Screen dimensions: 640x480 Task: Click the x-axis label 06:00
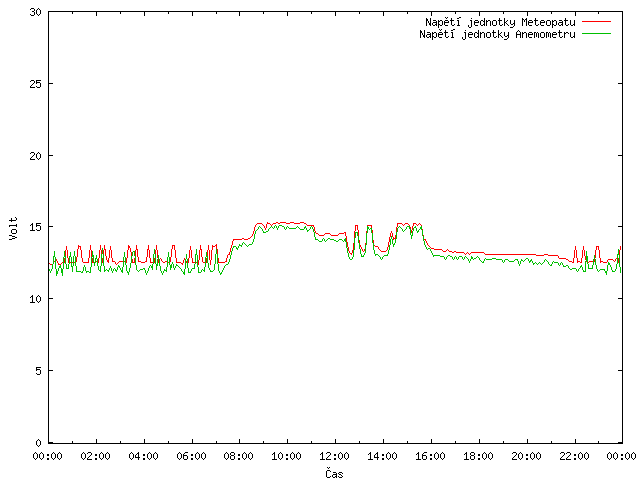tap(191, 456)
